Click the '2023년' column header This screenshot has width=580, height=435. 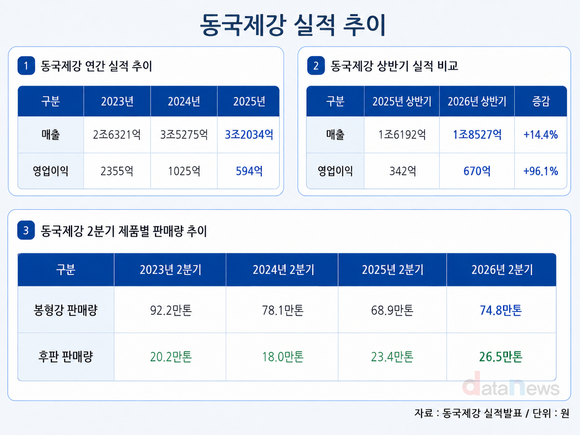coord(117,101)
